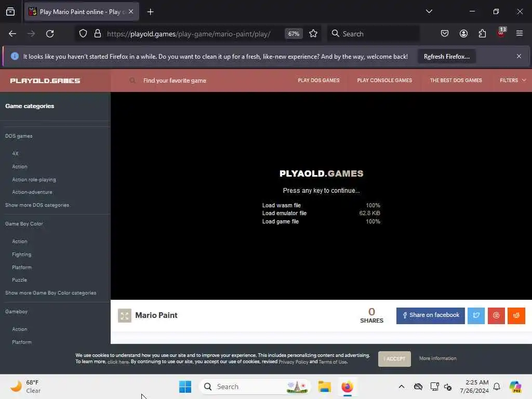The image size is (532, 399).
Task: Select Platform under Gameboy
Action: tap(22, 342)
